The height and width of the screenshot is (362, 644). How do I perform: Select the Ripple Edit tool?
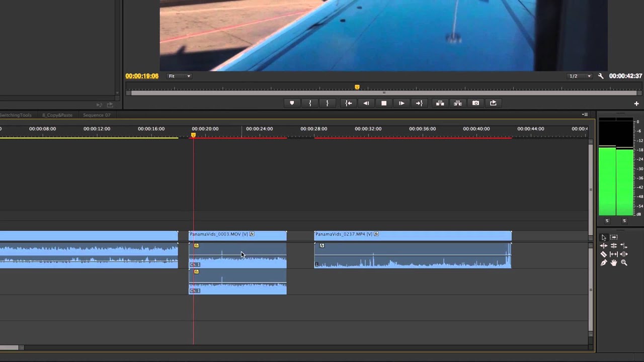[604, 246]
